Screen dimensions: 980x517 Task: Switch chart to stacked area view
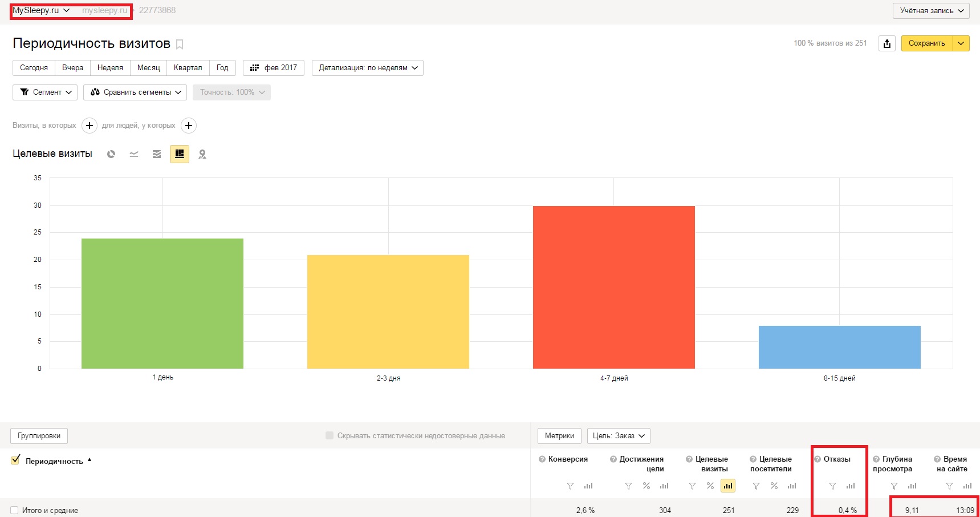157,154
